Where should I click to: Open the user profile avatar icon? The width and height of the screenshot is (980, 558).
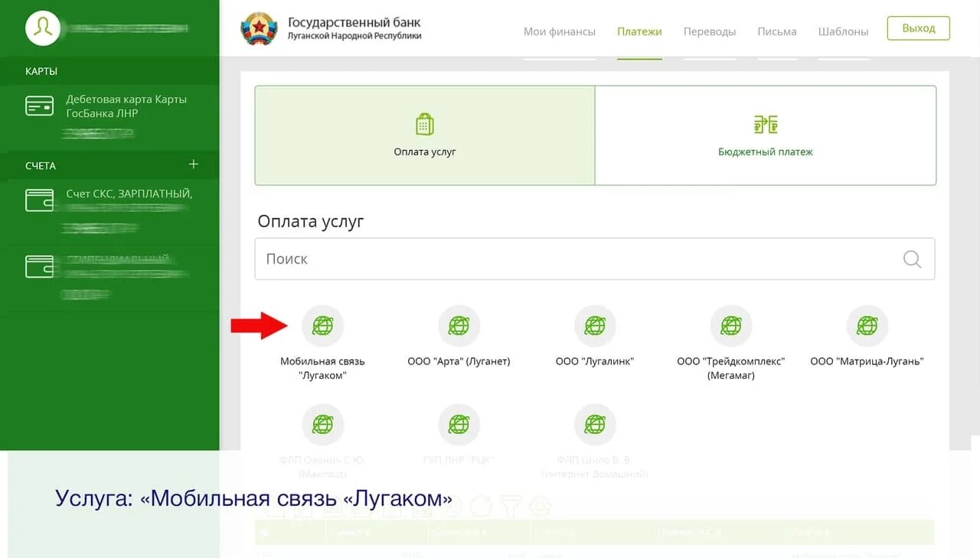click(44, 28)
